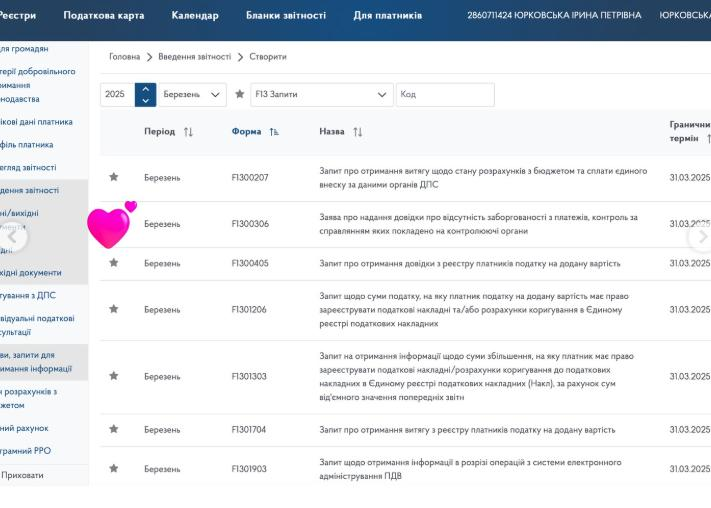The width and height of the screenshot is (711, 508).
Task: Toggle favorite star for form F1300405
Action: [114, 263]
